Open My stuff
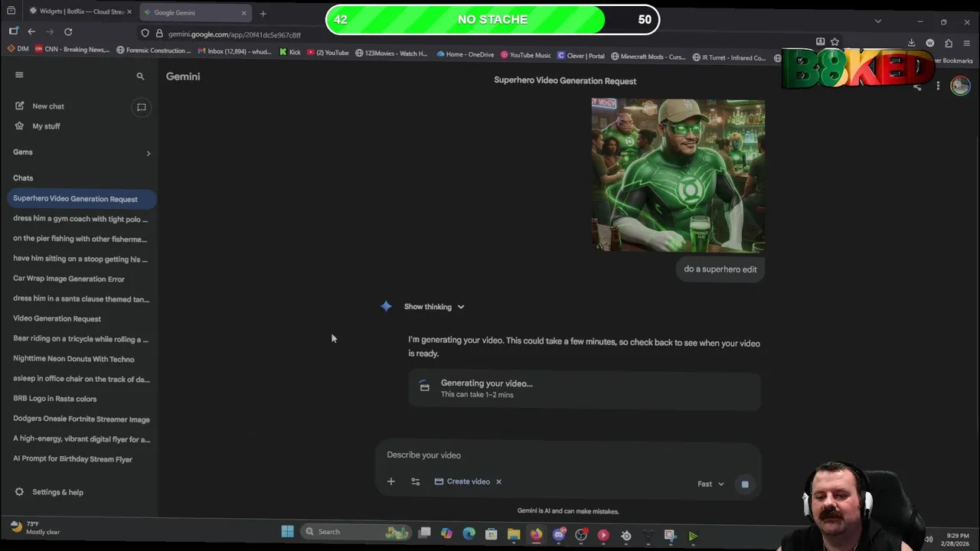The width and height of the screenshot is (980, 551). 46,126
